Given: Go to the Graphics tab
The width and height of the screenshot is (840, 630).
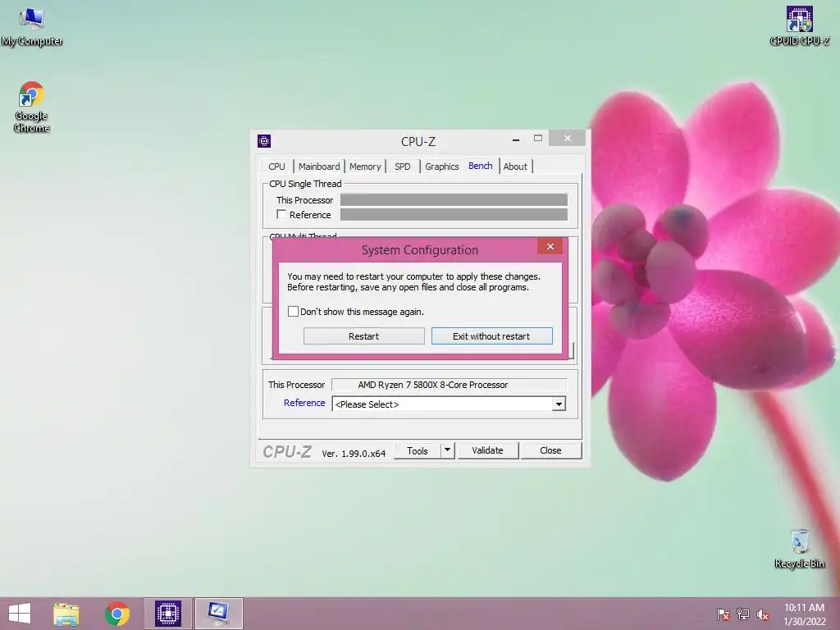Looking at the screenshot, I should pyautogui.click(x=442, y=167).
